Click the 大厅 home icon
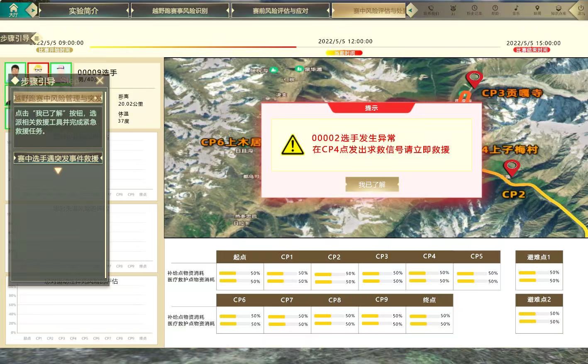The height and width of the screenshot is (364, 588). (13, 9)
